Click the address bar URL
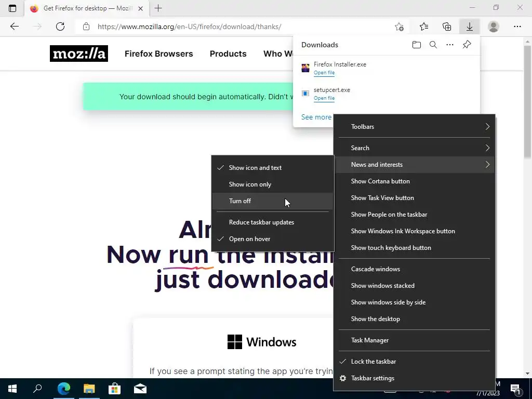This screenshot has width=532, height=399. click(x=189, y=26)
